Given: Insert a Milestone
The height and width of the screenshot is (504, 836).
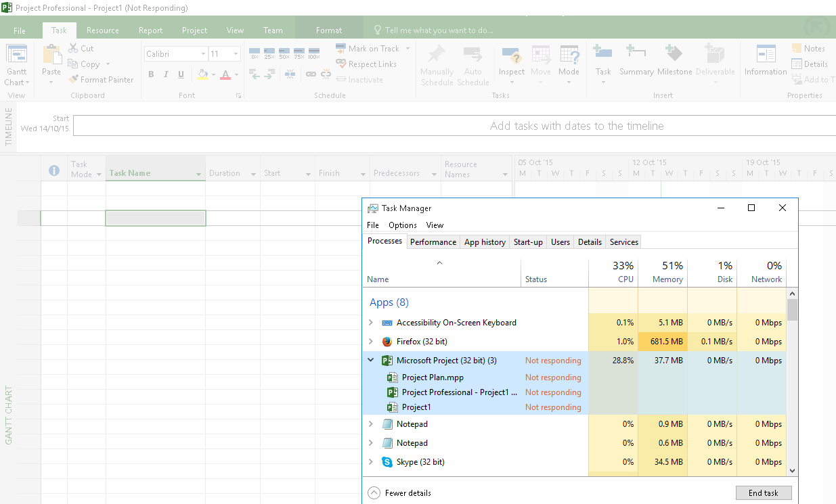Looking at the screenshot, I should pos(674,61).
